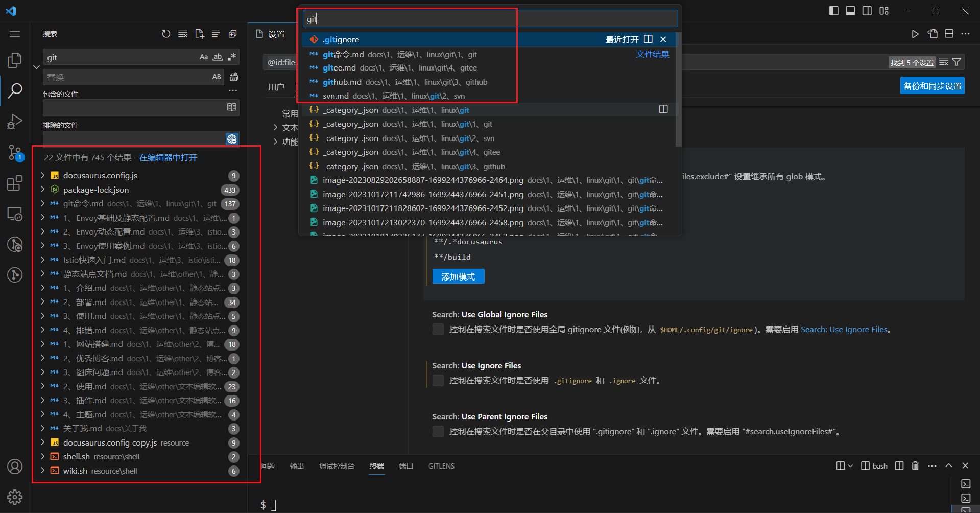Enable Use Parent Ignore Files checkbox
This screenshot has height=513, width=980.
pyautogui.click(x=438, y=432)
